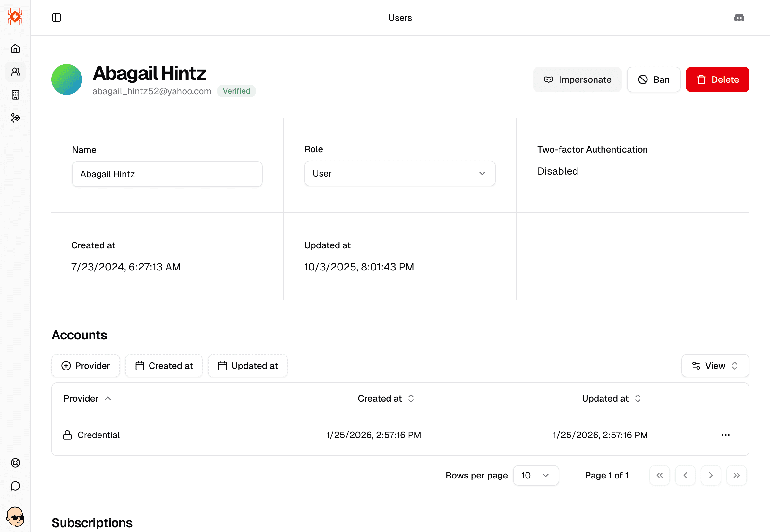770x532 pixels.
Task: Click the hand-coins subscriptions sidebar icon
Action: point(15,118)
